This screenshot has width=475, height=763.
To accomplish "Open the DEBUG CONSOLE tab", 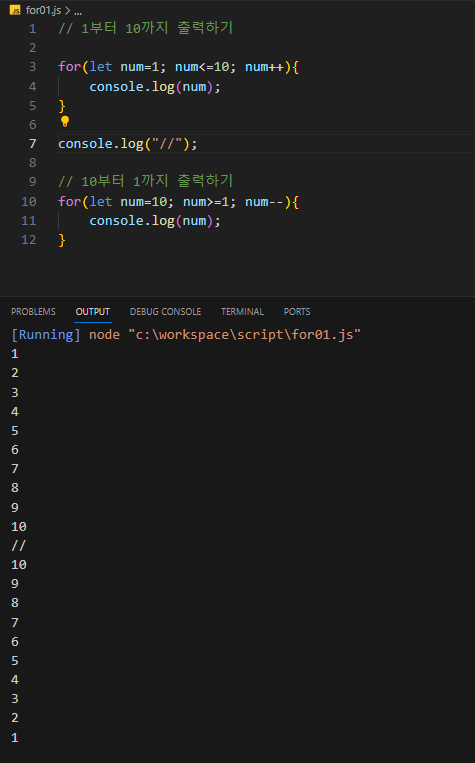I will 165,311.
